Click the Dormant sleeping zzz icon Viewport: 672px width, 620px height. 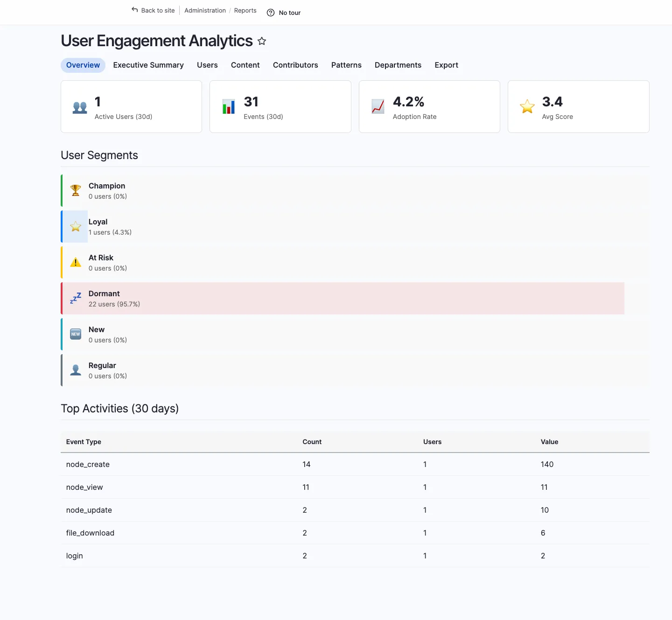point(76,298)
